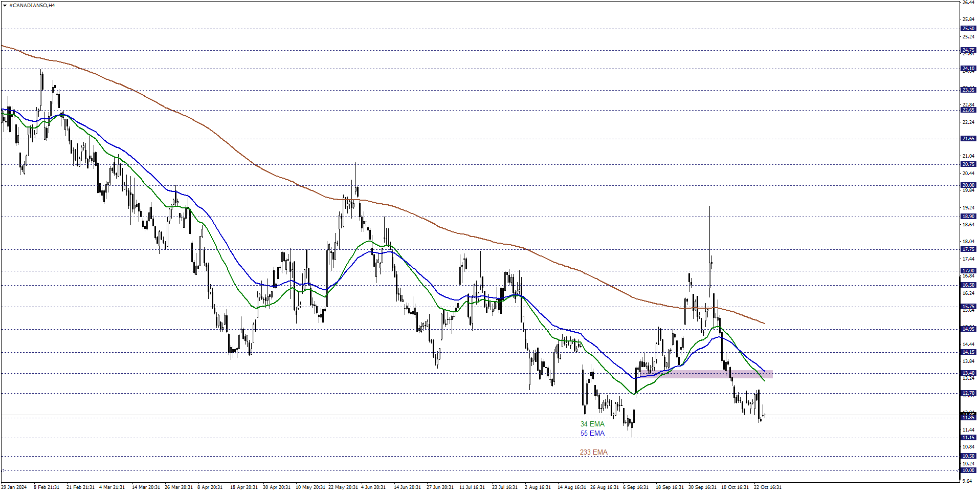Click the 22 May 20:31 date label
The height and width of the screenshot is (493, 980).
(343, 487)
